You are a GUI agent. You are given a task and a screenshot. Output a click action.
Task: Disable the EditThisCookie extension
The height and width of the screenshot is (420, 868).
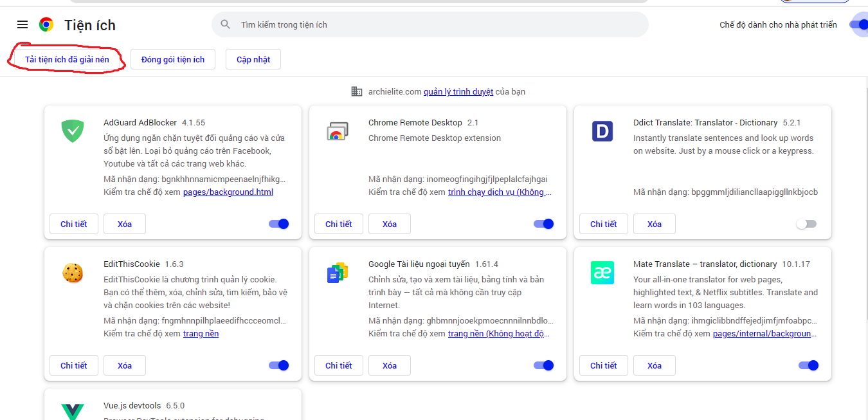coord(279,365)
